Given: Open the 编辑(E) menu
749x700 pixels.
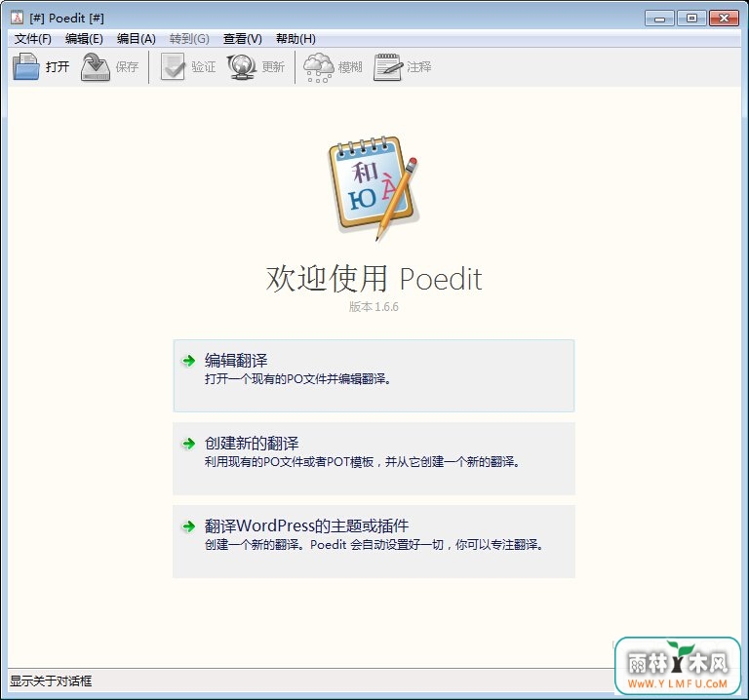Looking at the screenshot, I should click(x=84, y=39).
